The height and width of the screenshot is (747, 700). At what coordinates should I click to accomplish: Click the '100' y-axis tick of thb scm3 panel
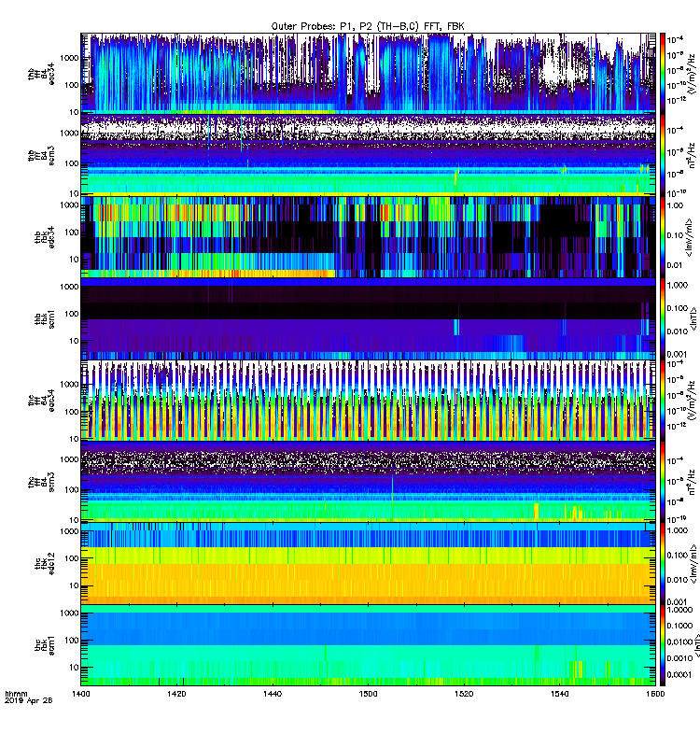click(x=72, y=163)
